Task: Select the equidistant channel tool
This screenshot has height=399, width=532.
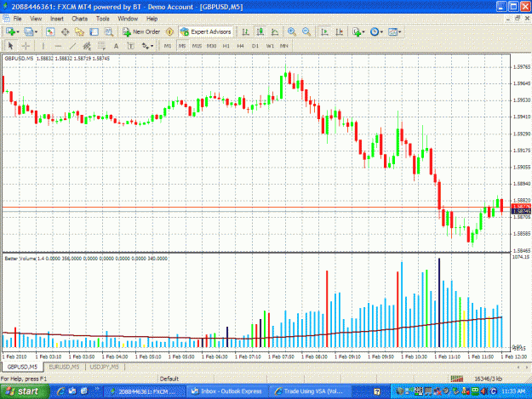Action: click(x=87, y=46)
